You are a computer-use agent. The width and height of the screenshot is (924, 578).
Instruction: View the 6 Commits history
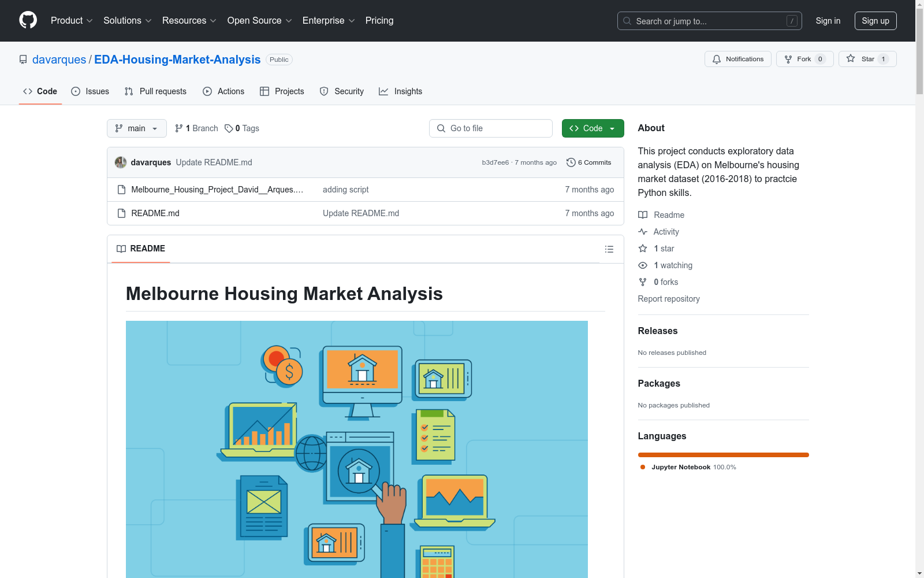point(589,162)
